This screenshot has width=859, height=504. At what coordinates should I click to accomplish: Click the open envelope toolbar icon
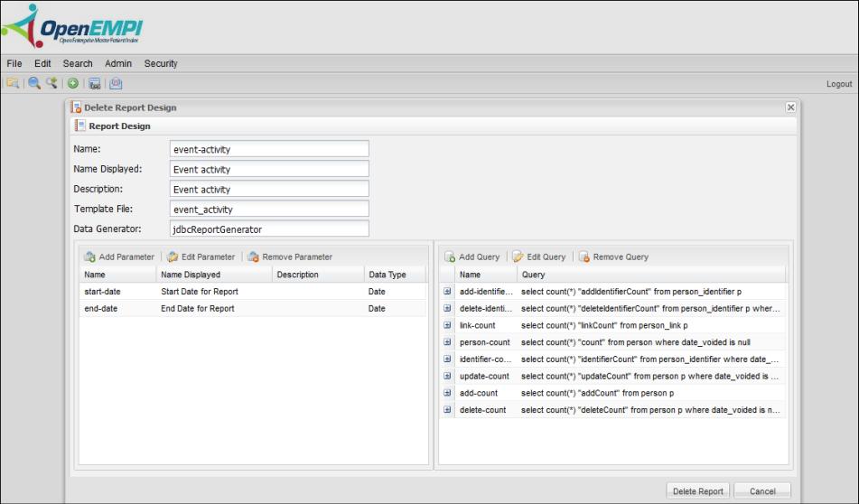point(116,83)
